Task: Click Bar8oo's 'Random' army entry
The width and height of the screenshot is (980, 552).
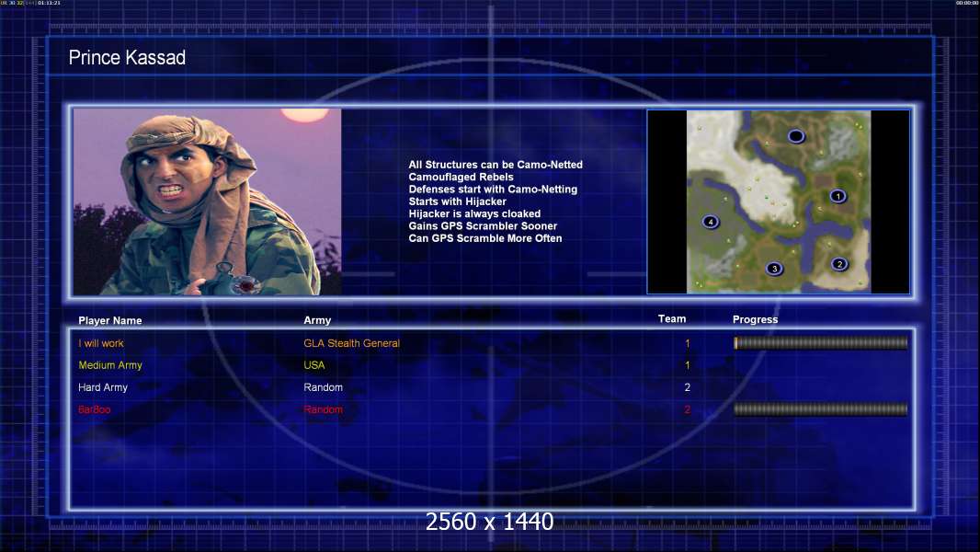Action: click(x=323, y=409)
